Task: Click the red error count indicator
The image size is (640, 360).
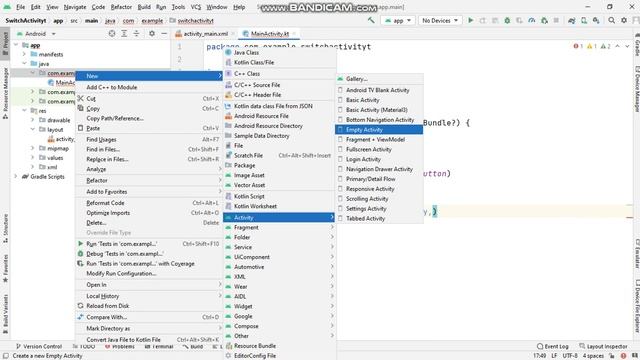Action: click(x=578, y=46)
